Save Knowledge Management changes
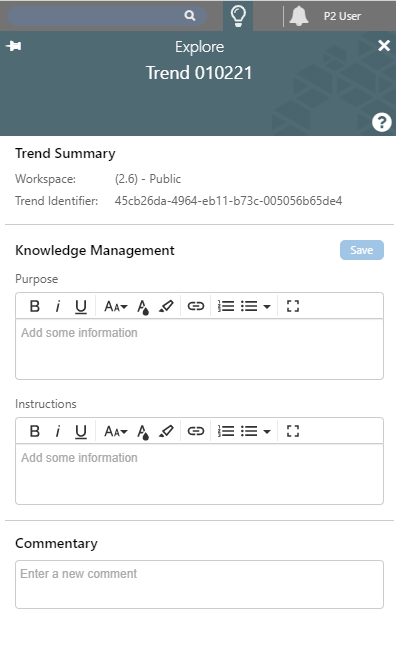The height and width of the screenshot is (658, 396). (362, 250)
